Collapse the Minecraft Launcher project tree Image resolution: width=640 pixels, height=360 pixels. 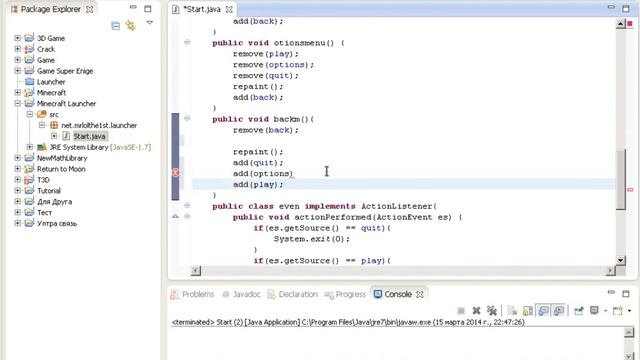coord(18,103)
